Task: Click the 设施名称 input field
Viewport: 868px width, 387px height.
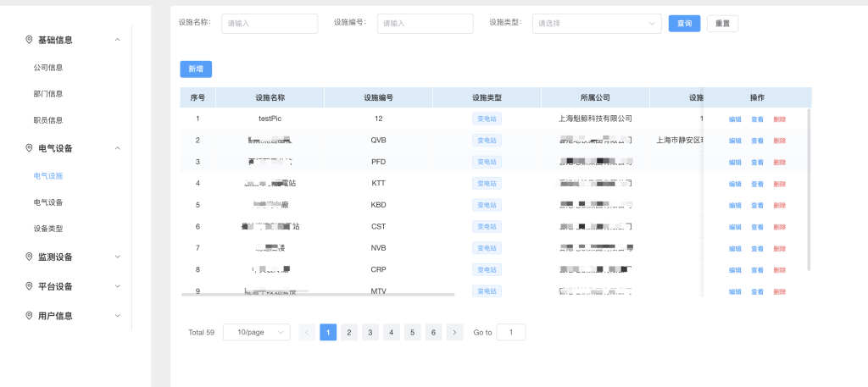Action: pos(270,24)
